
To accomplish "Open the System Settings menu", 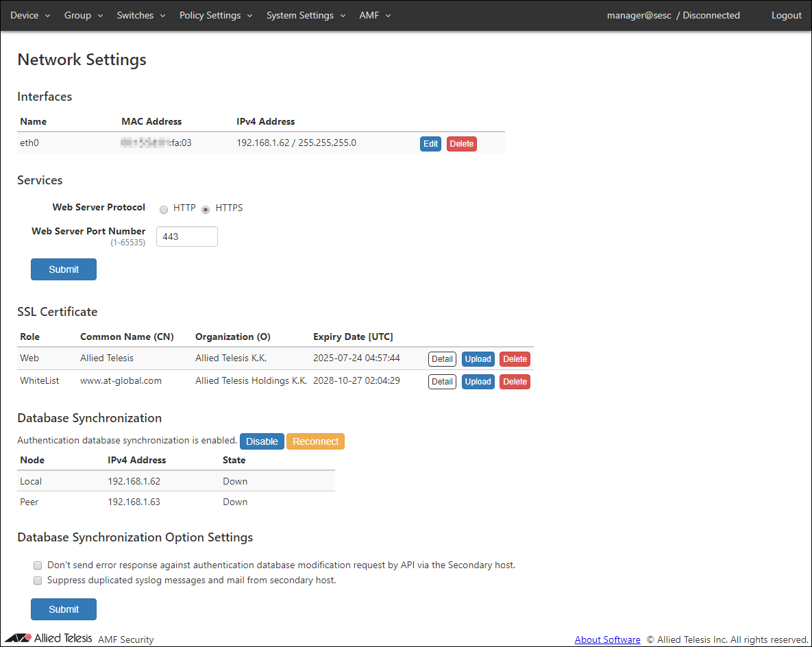I will [x=306, y=15].
